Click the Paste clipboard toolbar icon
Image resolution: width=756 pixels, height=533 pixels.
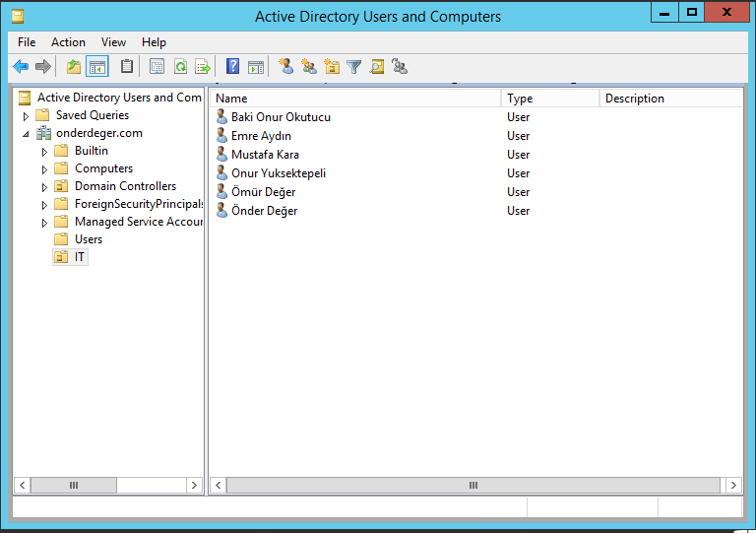click(x=127, y=67)
